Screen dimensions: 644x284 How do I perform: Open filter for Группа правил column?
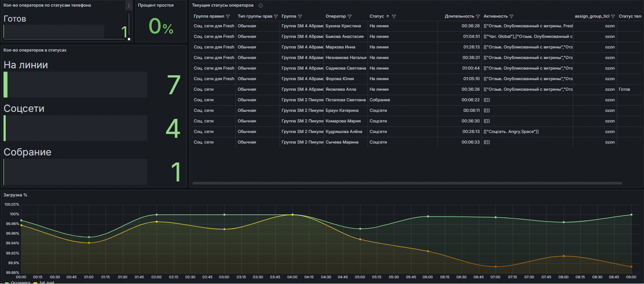228,16
